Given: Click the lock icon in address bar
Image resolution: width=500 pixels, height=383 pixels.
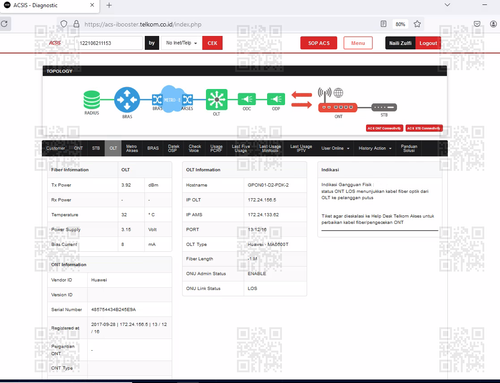Looking at the screenshot, I should [x=76, y=24].
